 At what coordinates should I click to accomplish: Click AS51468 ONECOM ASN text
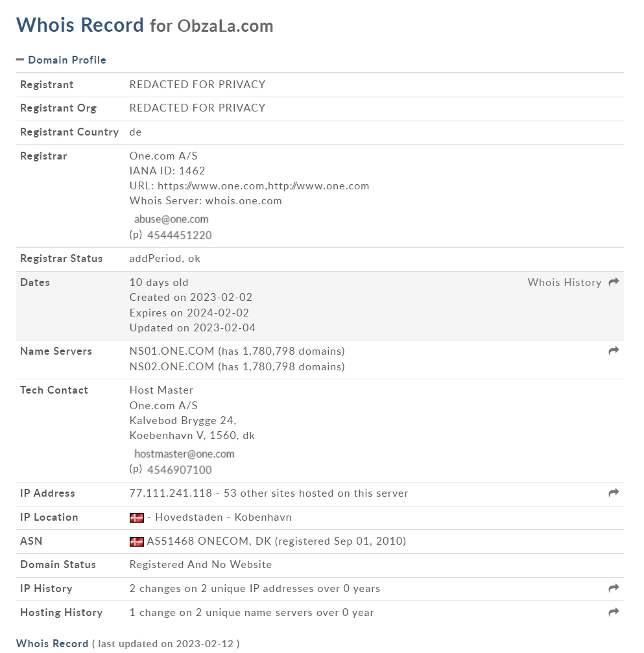(198, 541)
